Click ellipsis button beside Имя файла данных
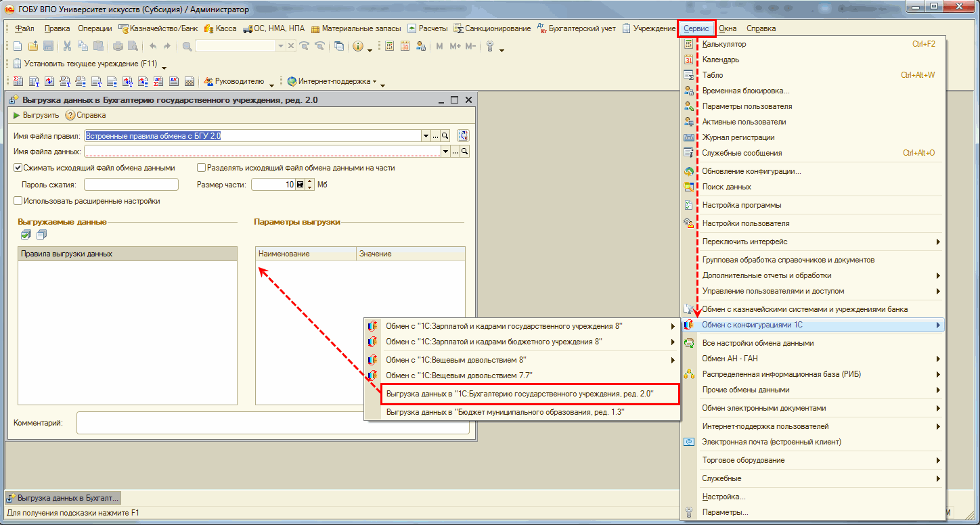The image size is (980, 525). 455,152
